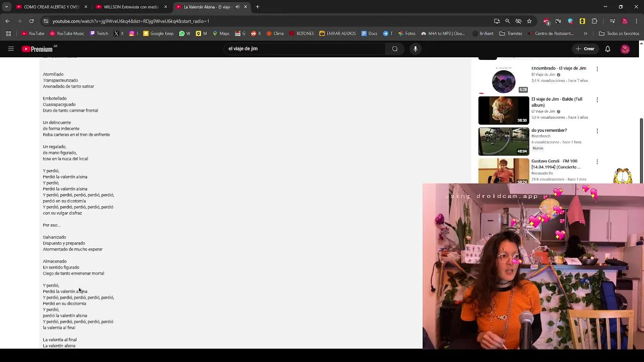This screenshot has height=362, width=644.
Task: Open Chrome profile avatar in toolbar
Action: [624, 21]
